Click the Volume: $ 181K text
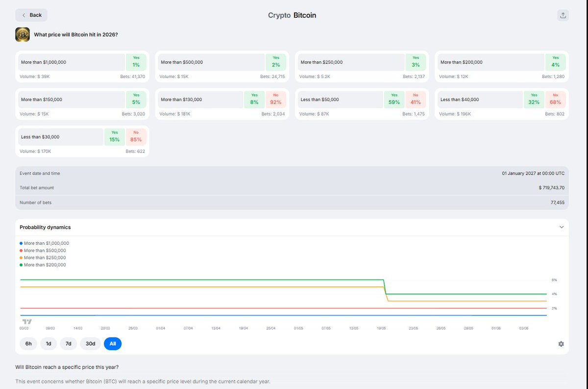The height and width of the screenshot is (389, 588). click(x=175, y=114)
